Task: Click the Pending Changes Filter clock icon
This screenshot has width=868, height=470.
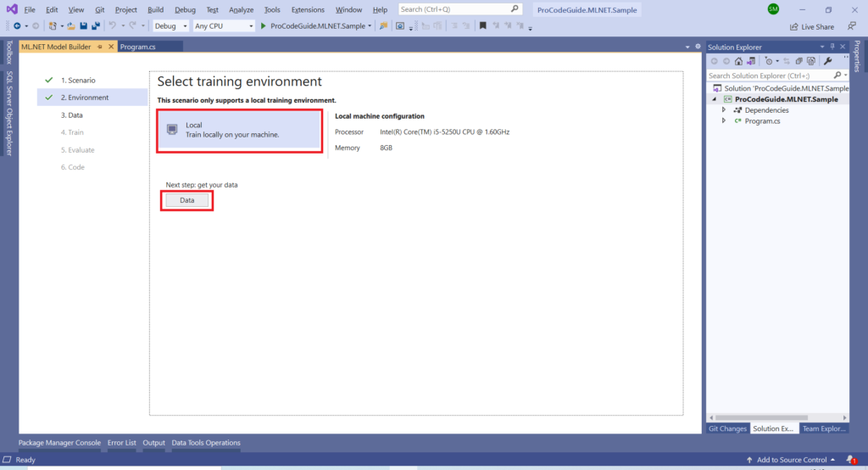Action: (x=768, y=62)
